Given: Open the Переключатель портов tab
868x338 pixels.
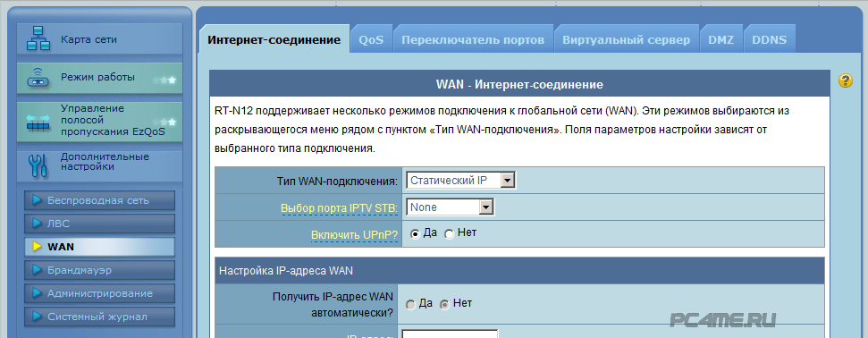Looking at the screenshot, I should pos(473,40).
